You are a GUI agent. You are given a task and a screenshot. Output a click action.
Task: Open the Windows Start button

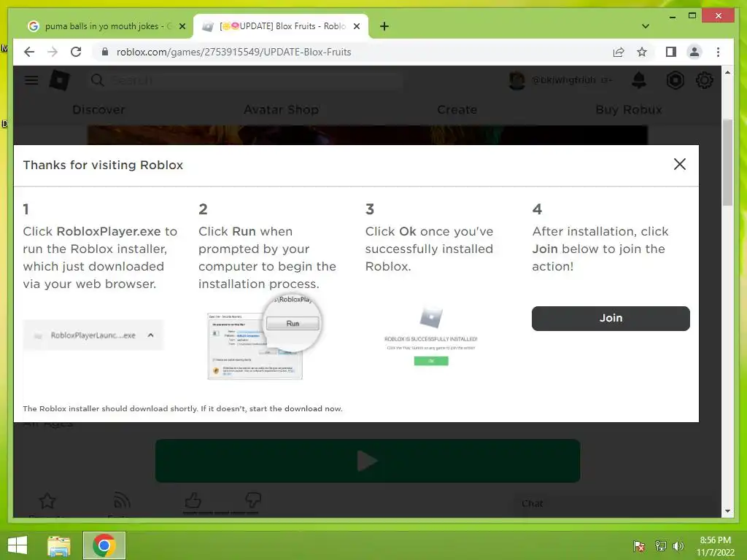(18, 545)
